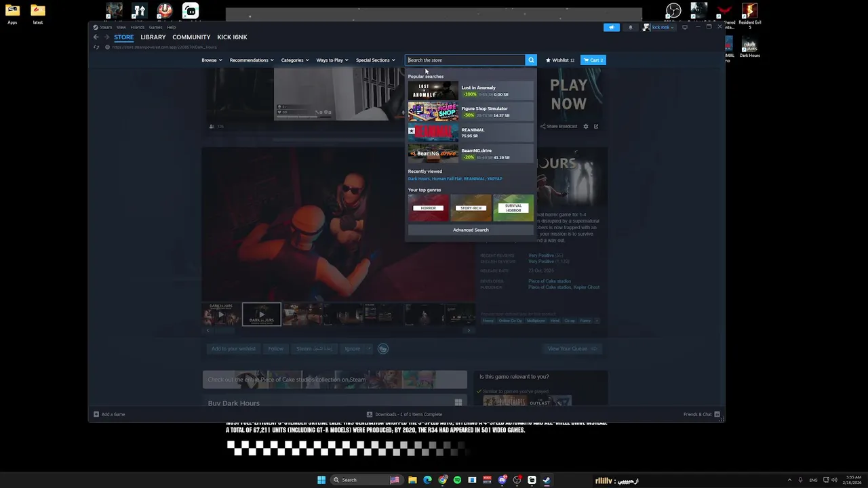Click the broadcast settings gear icon
This screenshot has width=868, height=488.
click(586, 126)
